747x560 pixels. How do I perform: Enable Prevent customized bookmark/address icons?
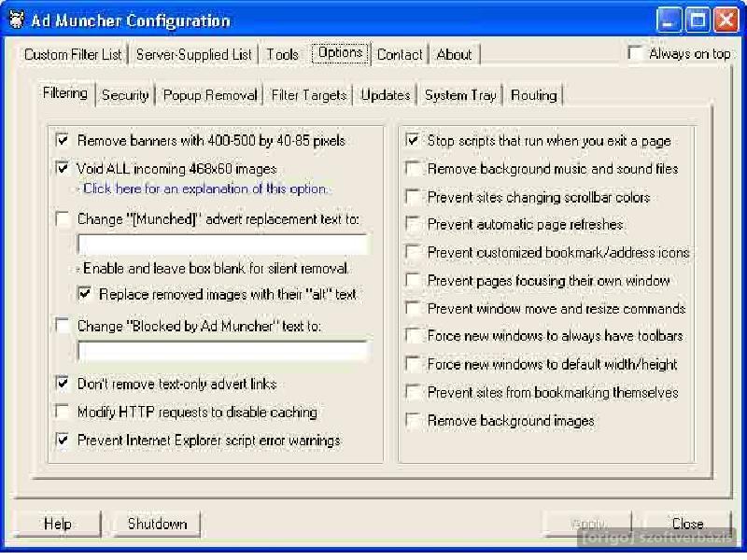pos(413,252)
